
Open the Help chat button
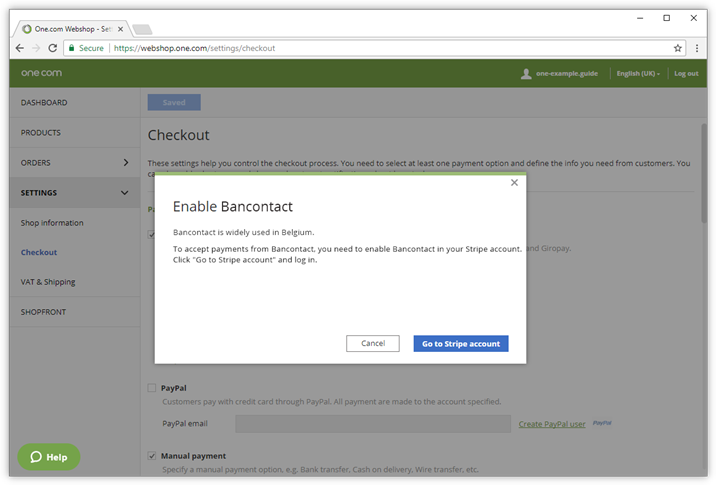coord(49,457)
